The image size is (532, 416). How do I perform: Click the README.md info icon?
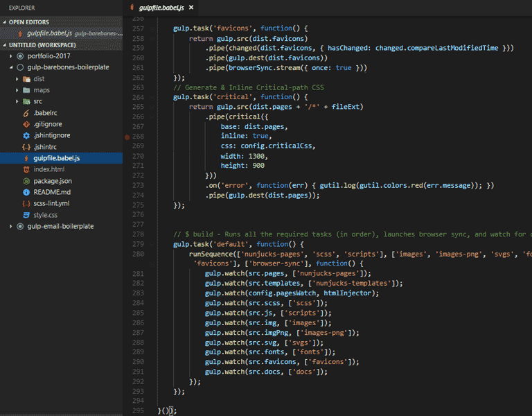click(x=26, y=192)
